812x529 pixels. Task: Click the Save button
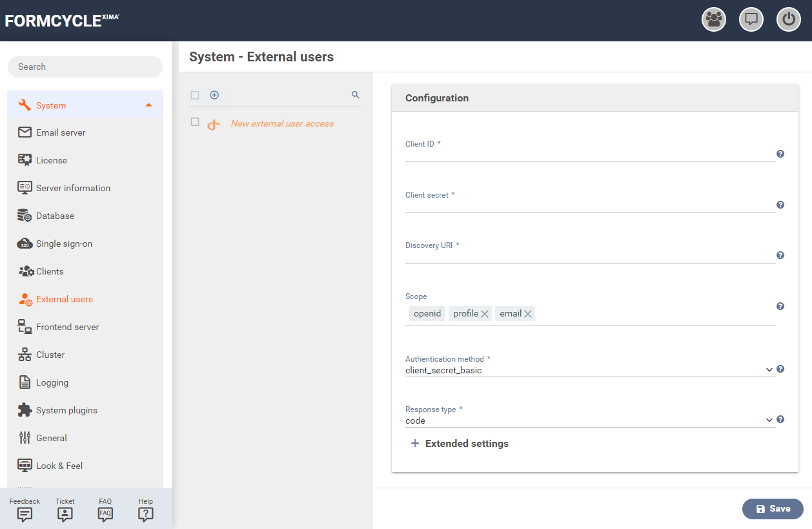pos(773,509)
